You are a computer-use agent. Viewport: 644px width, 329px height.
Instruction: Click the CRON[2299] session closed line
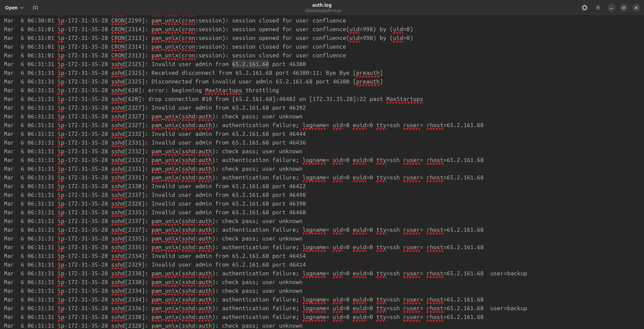[175, 21]
